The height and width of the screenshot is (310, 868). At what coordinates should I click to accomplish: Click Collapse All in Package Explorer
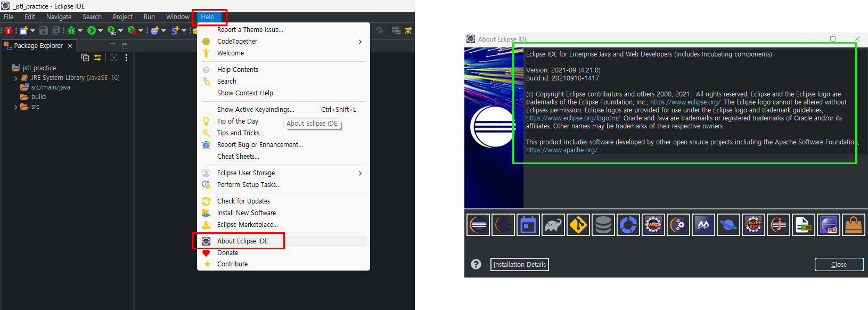85,58
